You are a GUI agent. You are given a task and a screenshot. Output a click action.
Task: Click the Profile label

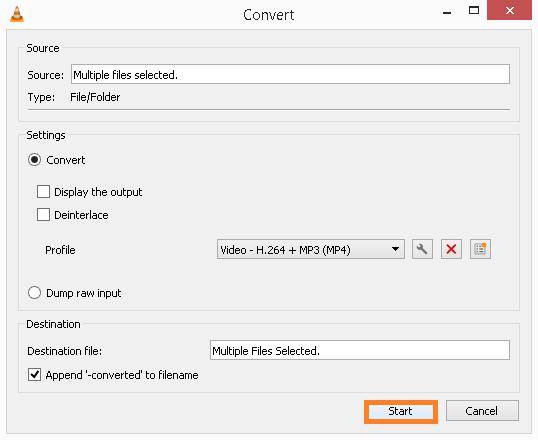click(x=60, y=250)
